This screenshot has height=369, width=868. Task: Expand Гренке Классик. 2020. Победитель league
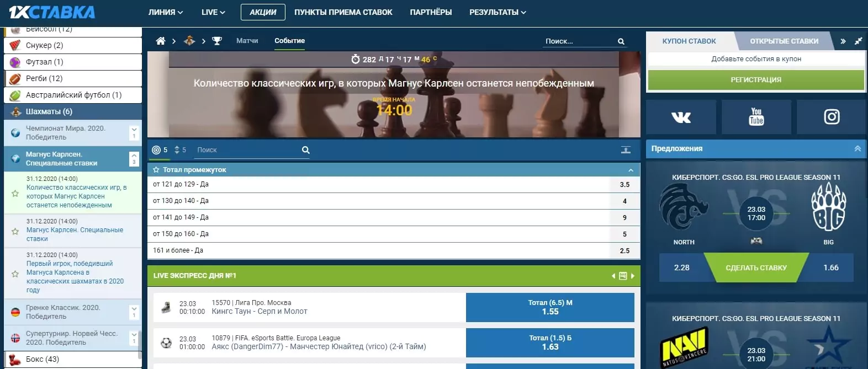point(134,312)
